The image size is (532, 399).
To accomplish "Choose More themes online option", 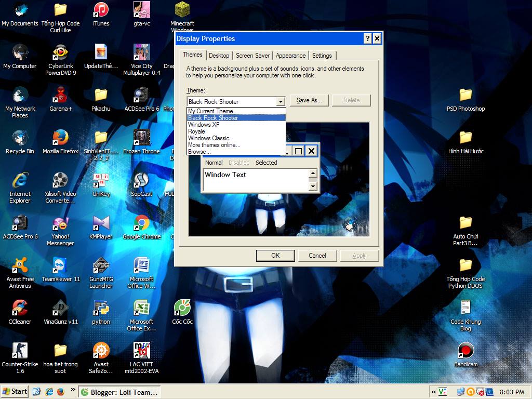I will click(236, 145).
